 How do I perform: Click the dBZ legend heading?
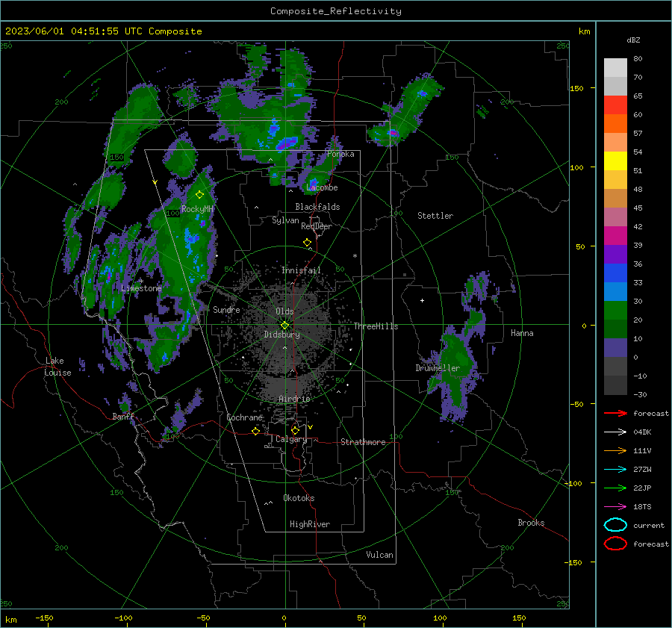(x=633, y=40)
